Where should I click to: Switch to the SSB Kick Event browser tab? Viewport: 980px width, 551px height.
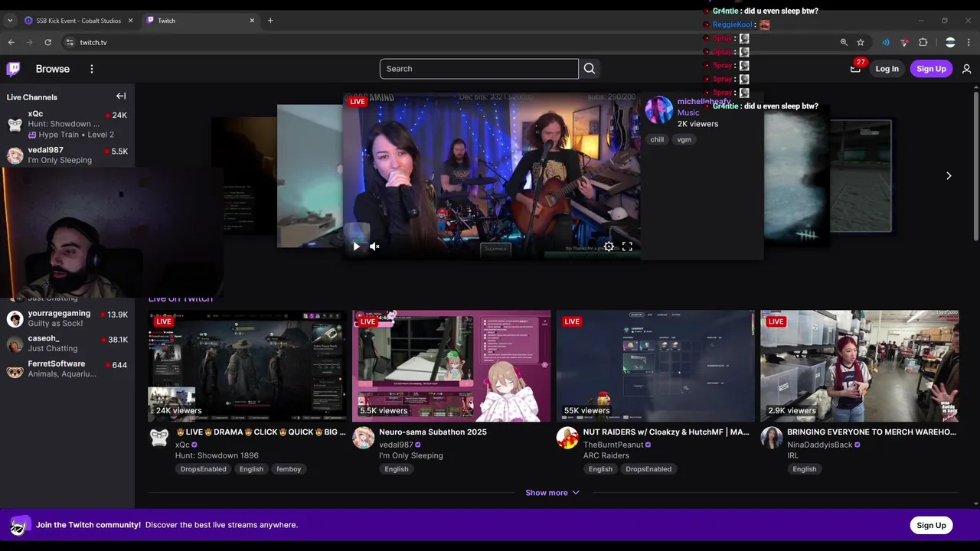pyautogui.click(x=79, y=21)
